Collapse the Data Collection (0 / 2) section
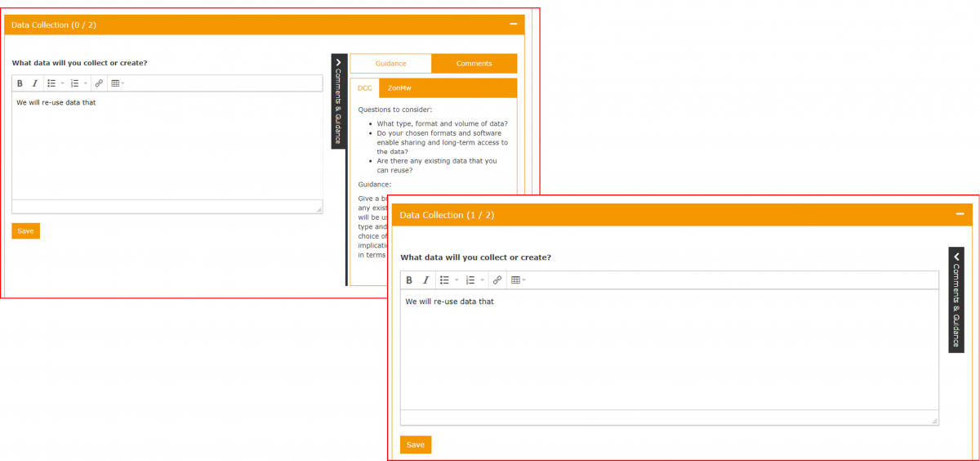980x461 pixels. click(514, 25)
